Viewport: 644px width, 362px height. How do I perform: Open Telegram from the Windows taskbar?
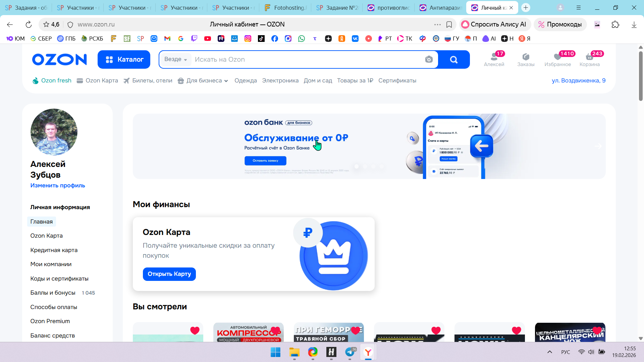pyautogui.click(x=350, y=352)
